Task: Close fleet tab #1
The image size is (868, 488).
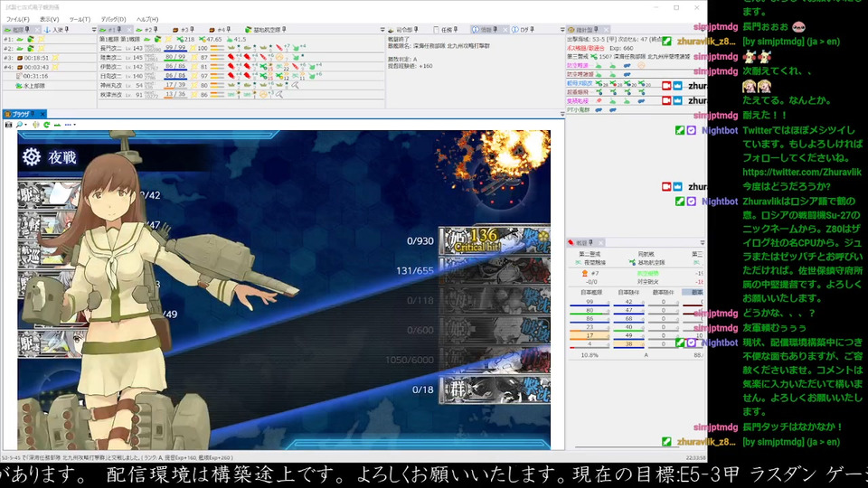Action: click(128, 30)
